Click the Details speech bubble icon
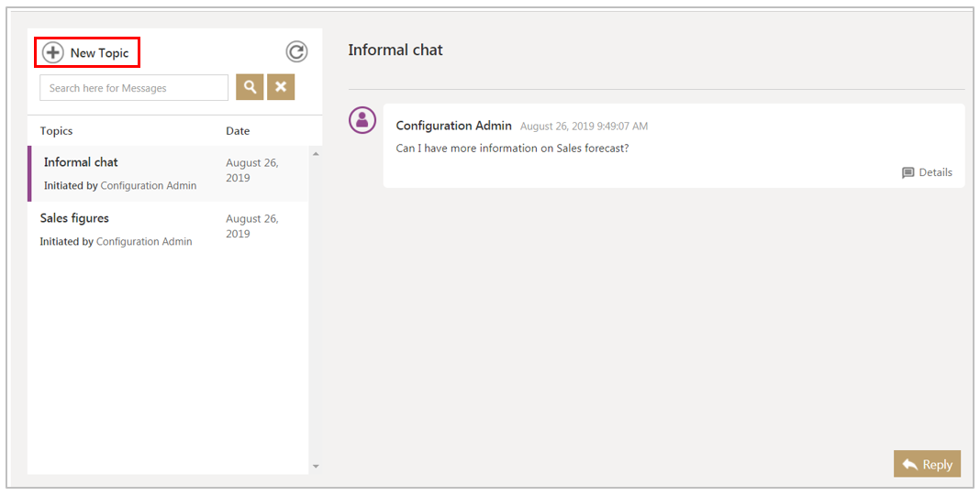 click(x=908, y=172)
